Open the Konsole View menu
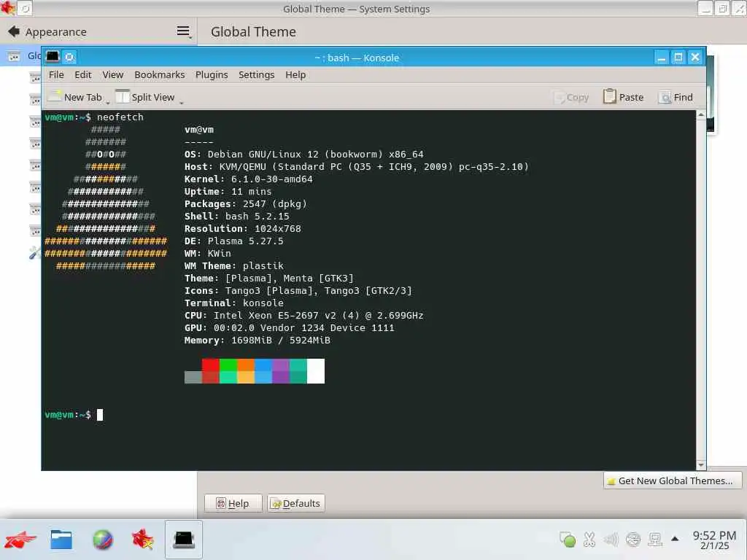 tap(113, 75)
